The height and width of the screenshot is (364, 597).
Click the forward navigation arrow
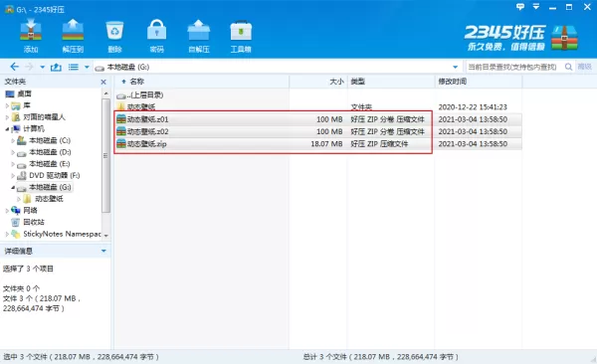(x=29, y=67)
